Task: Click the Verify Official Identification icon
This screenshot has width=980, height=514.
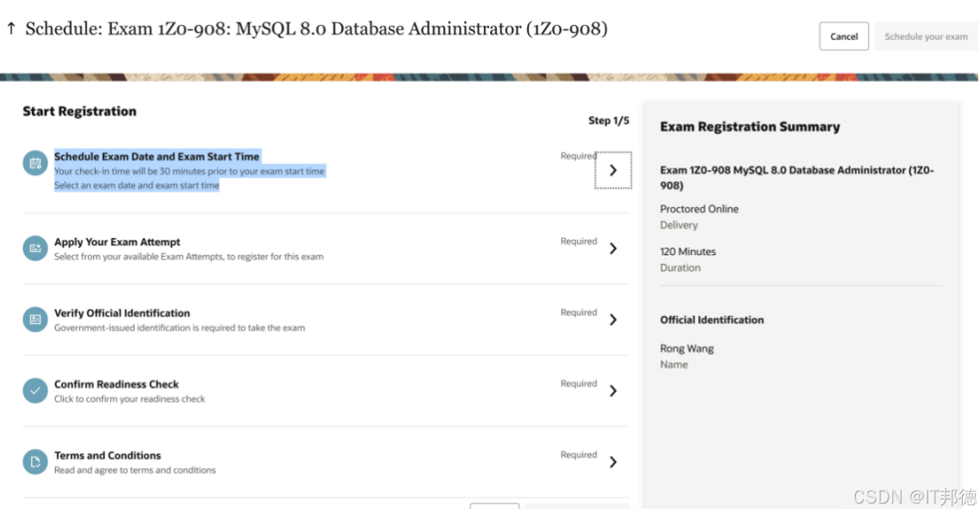Action: (35, 319)
